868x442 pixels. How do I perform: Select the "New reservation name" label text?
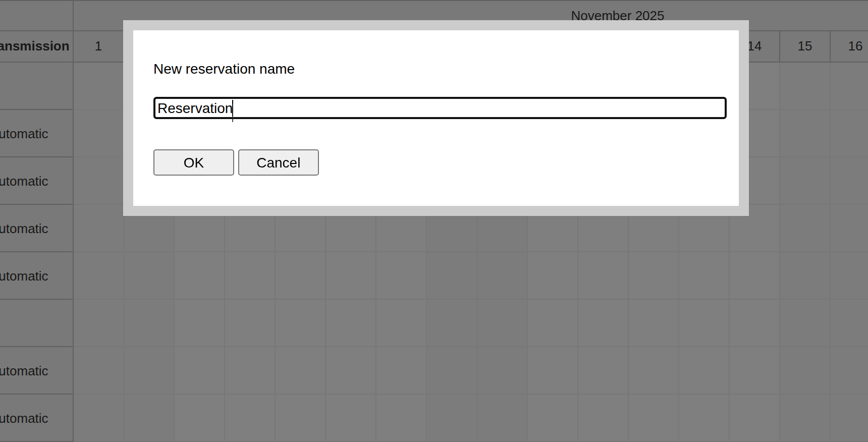point(224,69)
